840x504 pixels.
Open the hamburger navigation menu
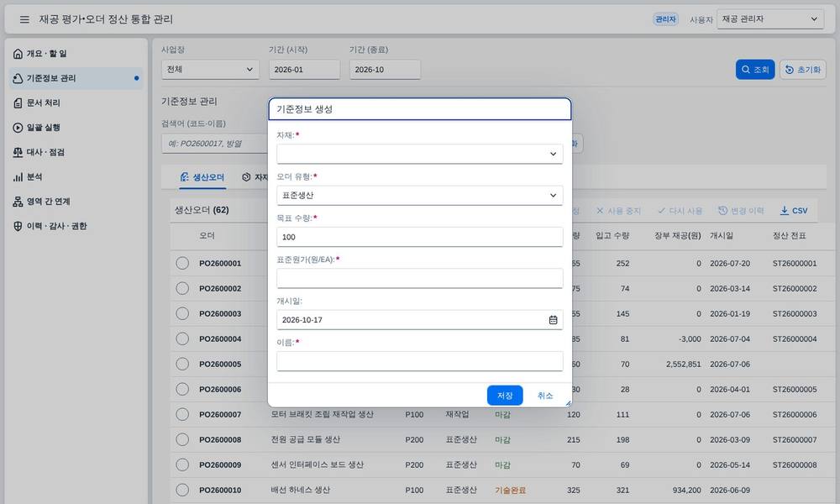(24, 19)
